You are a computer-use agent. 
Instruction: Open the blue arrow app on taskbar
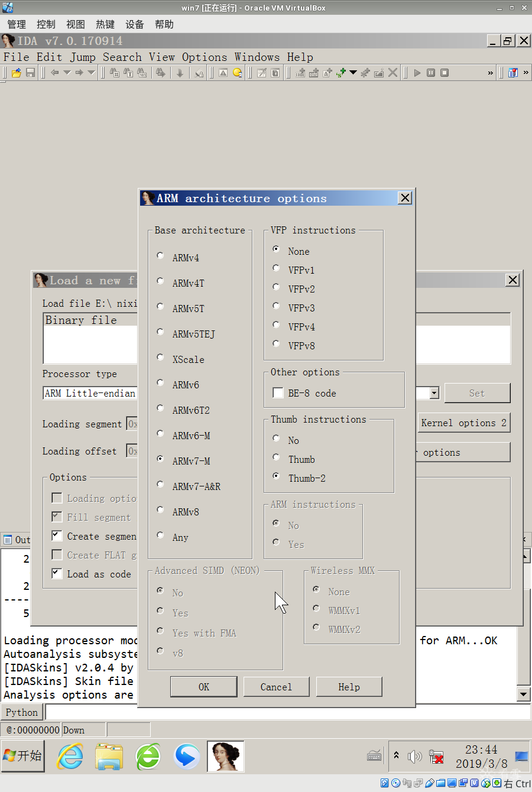[187, 757]
